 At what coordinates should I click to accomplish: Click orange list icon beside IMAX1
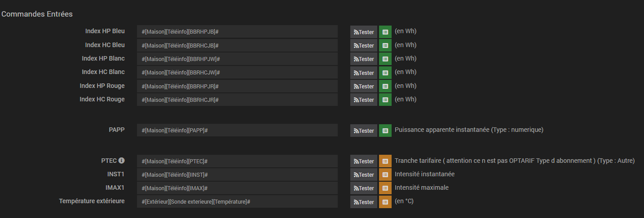[385, 188]
